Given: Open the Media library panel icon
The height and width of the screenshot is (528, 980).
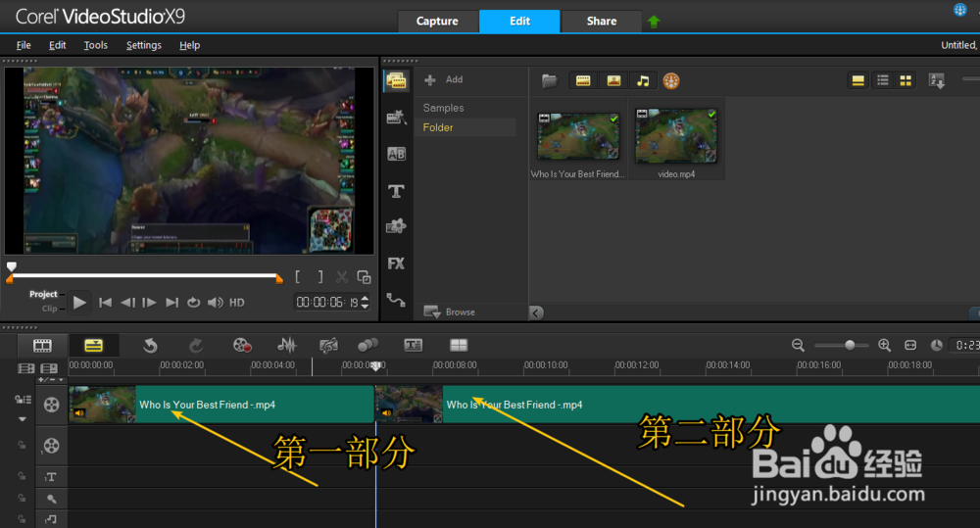Looking at the screenshot, I should coord(396,81).
